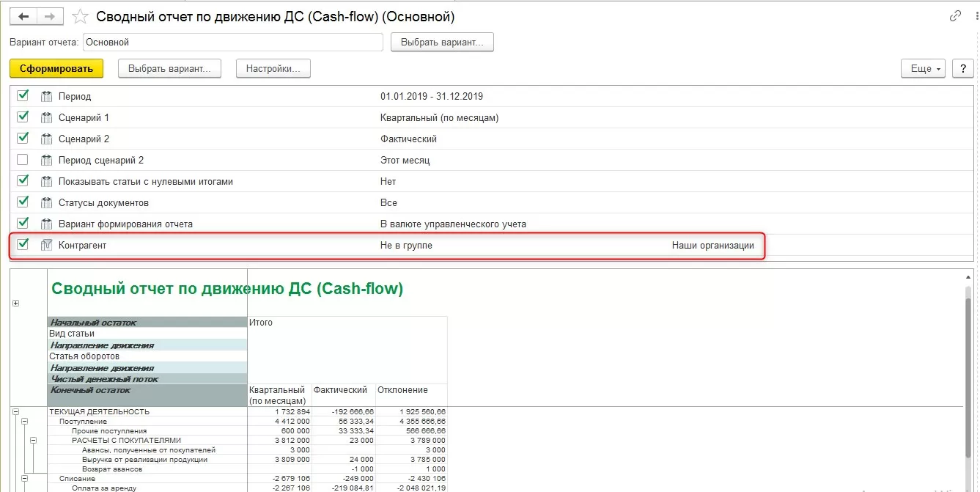Select Контрагент value Наши организации
Screen dimensions: 980x492
coord(712,245)
